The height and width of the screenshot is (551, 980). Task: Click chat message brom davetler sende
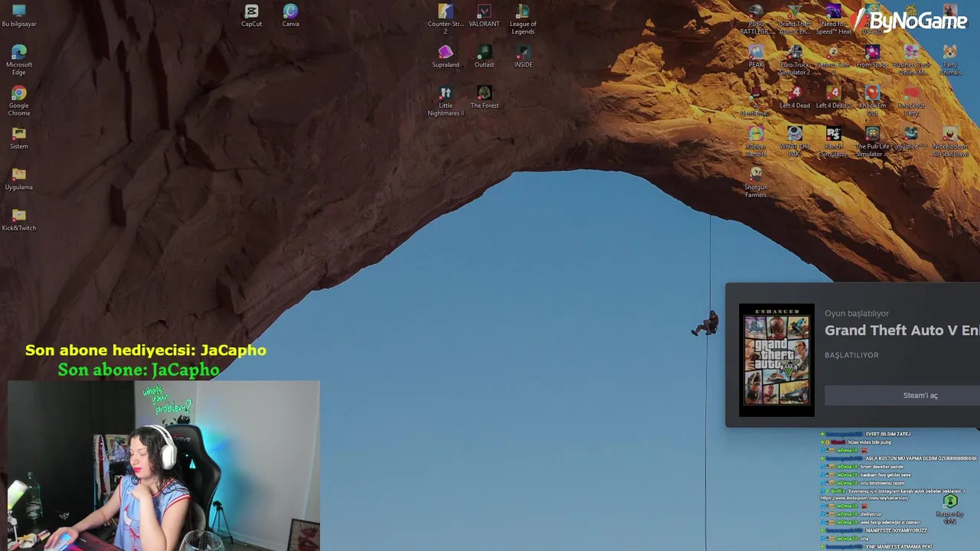tap(882, 467)
